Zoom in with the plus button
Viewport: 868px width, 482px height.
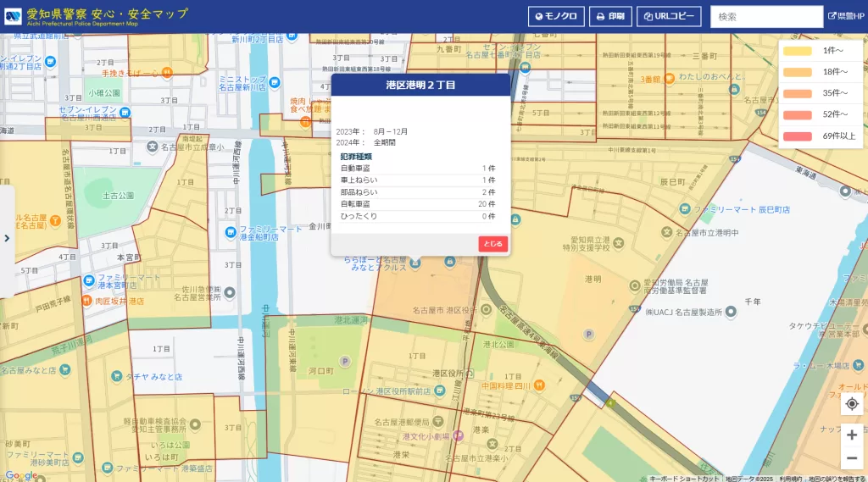[x=852, y=435]
